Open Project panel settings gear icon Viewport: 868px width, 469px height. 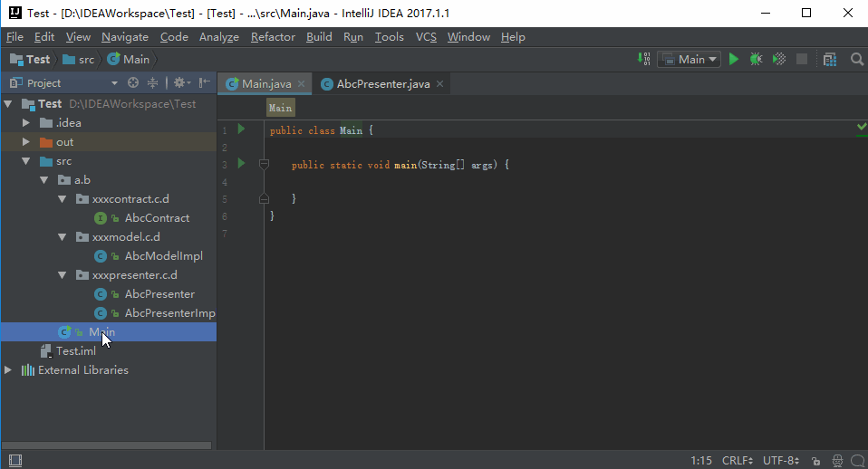point(181,83)
